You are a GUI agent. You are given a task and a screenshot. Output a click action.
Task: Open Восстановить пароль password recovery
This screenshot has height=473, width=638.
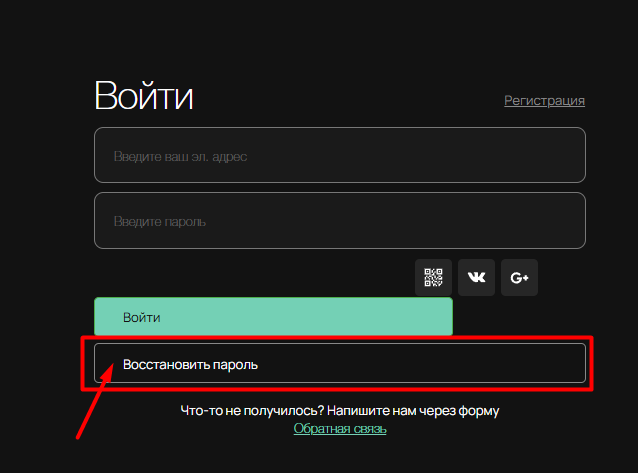click(340, 364)
